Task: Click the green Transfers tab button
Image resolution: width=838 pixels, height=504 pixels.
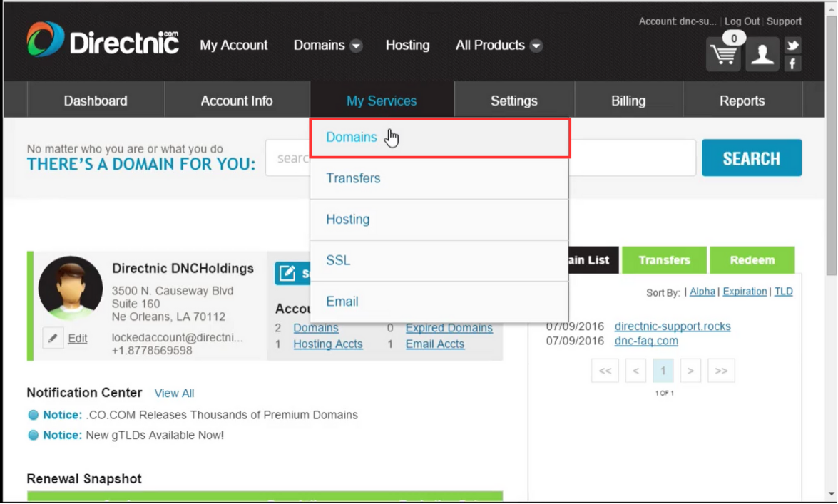Action: (x=664, y=260)
